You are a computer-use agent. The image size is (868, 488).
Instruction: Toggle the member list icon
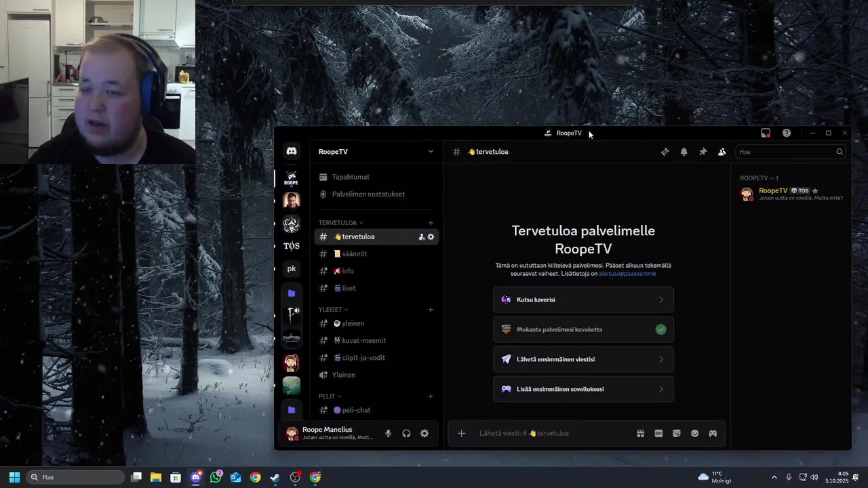[x=722, y=152]
